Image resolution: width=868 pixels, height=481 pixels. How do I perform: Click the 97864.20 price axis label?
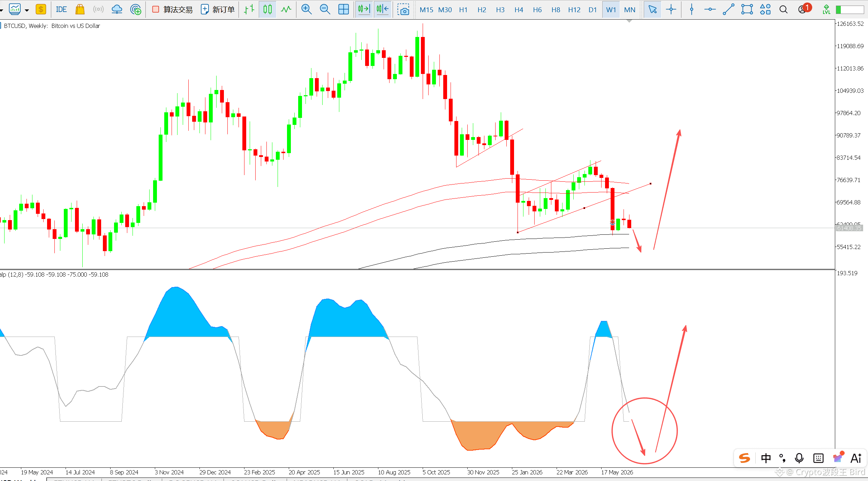click(x=848, y=113)
